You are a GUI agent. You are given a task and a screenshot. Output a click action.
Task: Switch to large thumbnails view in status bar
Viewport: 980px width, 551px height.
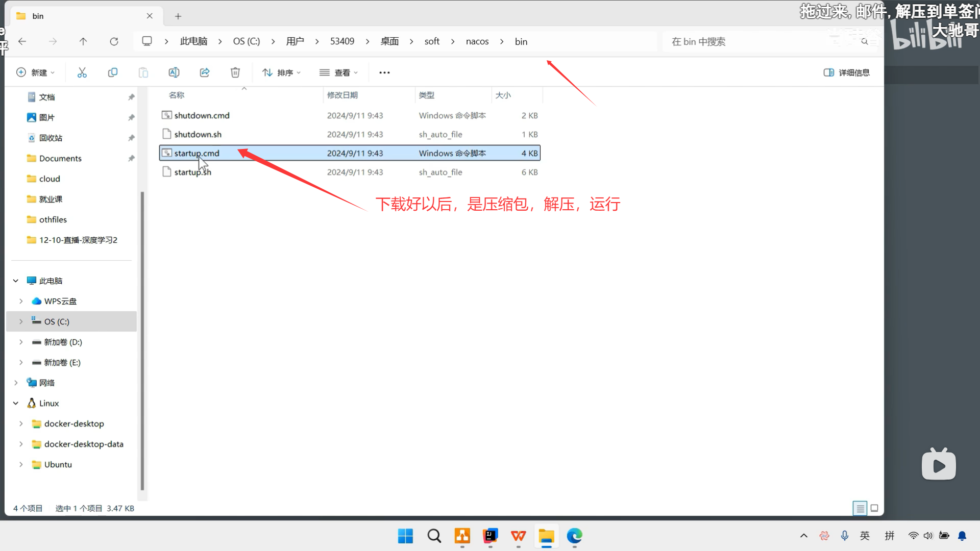[x=874, y=508]
